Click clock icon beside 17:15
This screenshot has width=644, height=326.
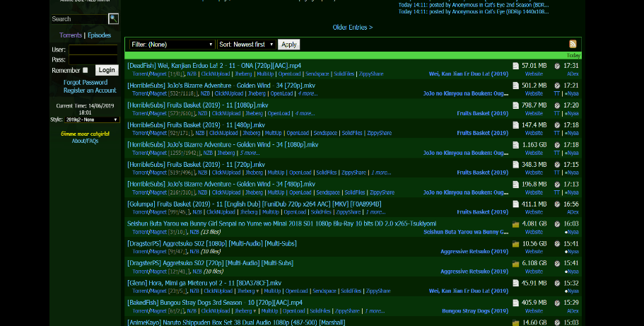[557, 165]
